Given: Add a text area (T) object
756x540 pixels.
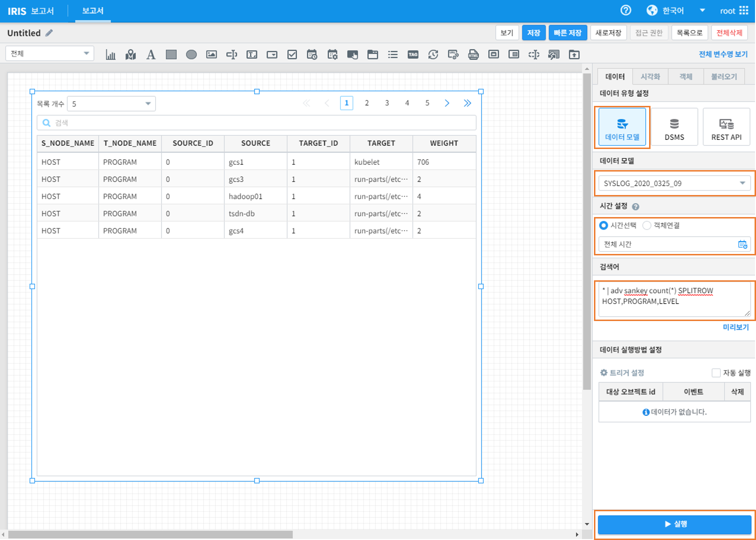Looking at the screenshot, I should pyautogui.click(x=252, y=55).
